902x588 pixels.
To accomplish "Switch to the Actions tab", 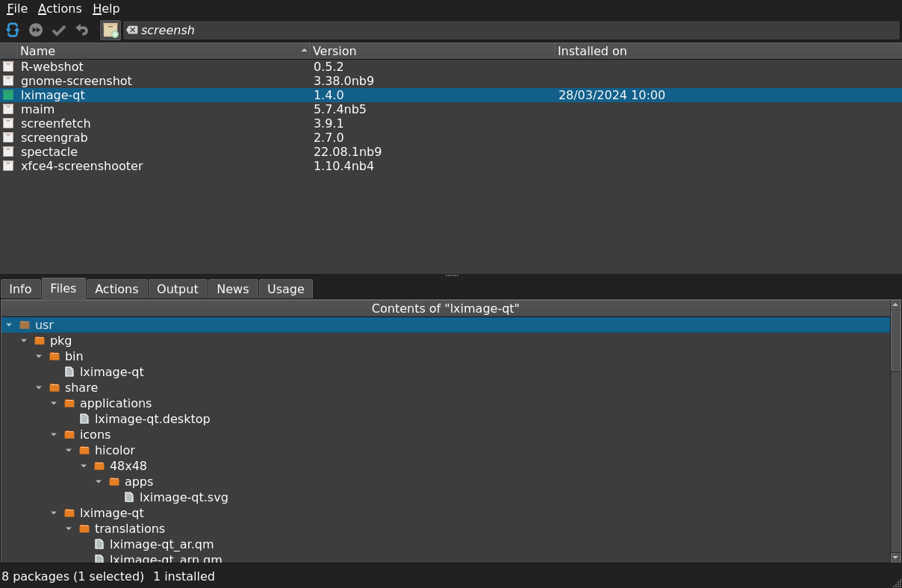I will coord(116,289).
